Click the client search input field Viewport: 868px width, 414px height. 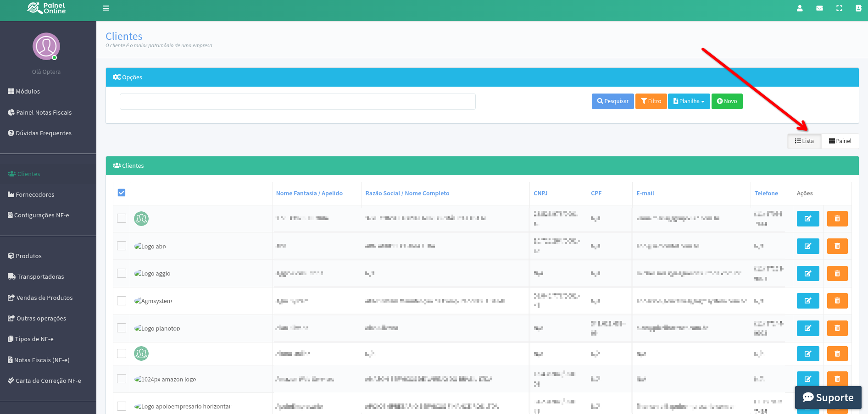click(297, 102)
